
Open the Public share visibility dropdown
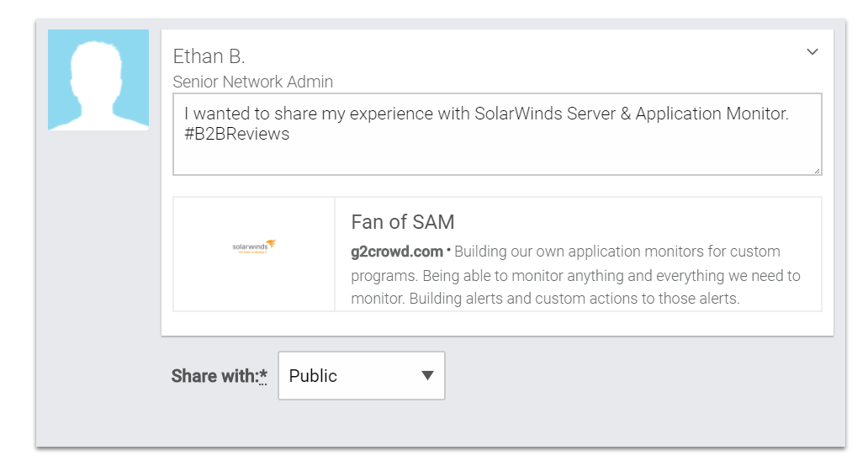[361, 376]
